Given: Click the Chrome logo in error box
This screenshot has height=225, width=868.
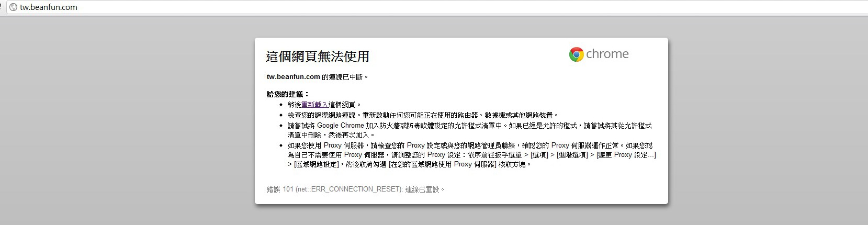Looking at the screenshot, I should click(x=599, y=54).
